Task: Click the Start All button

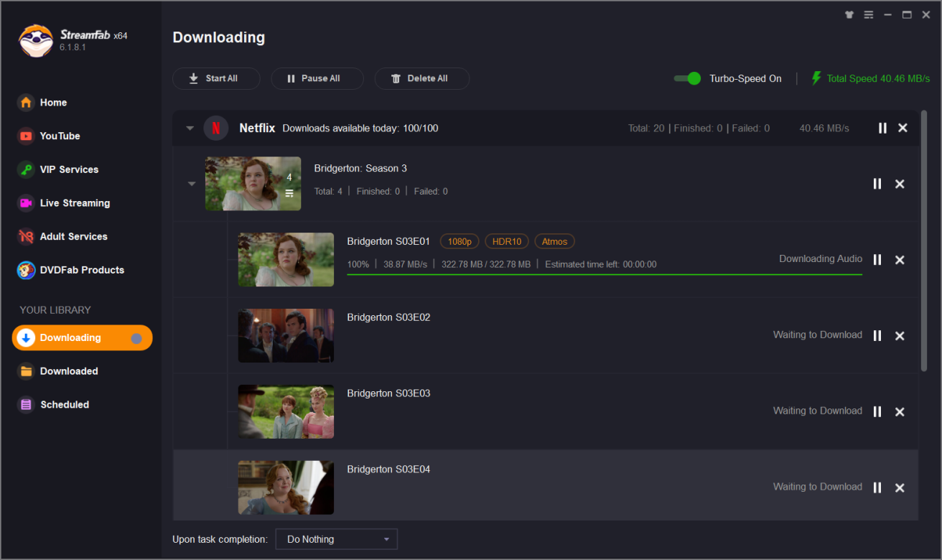Action: pos(215,78)
